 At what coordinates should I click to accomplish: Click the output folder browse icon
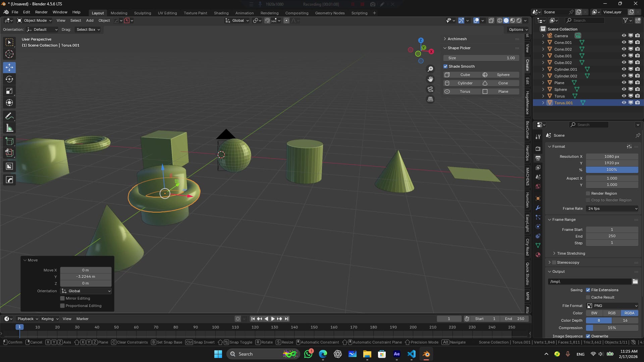(635, 282)
